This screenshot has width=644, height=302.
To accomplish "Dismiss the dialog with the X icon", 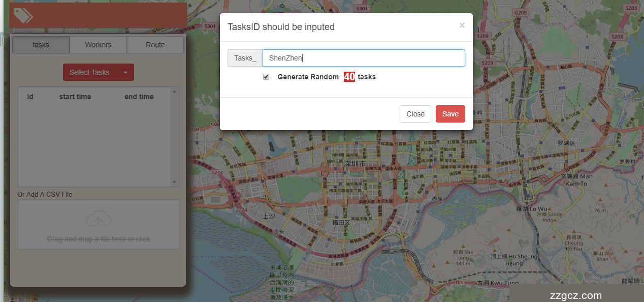I will tap(462, 25).
